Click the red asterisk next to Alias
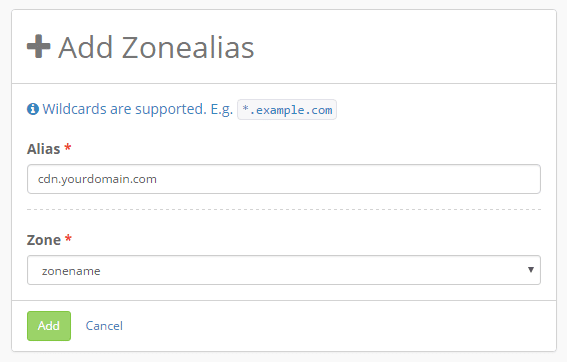The height and width of the screenshot is (362, 567). tap(68, 148)
